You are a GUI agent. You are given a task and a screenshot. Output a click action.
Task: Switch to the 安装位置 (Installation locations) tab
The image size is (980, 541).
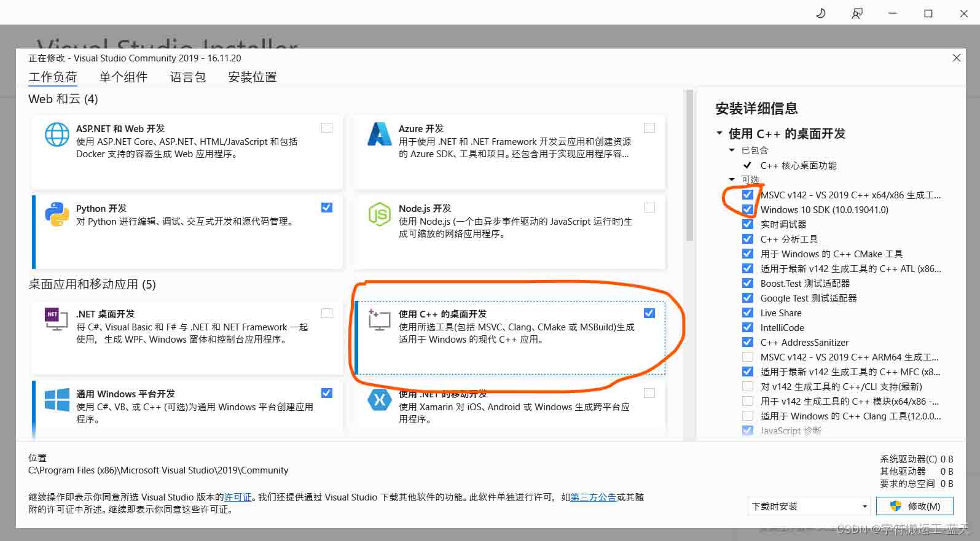pos(253,77)
